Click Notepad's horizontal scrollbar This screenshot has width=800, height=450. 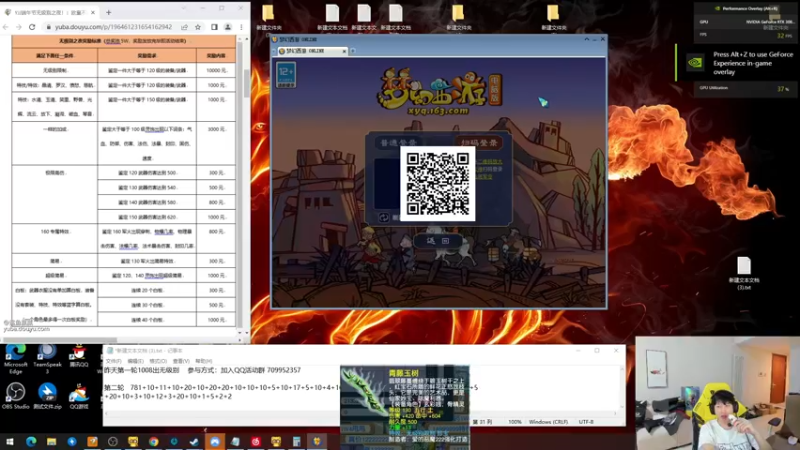(x=362, y=414)
